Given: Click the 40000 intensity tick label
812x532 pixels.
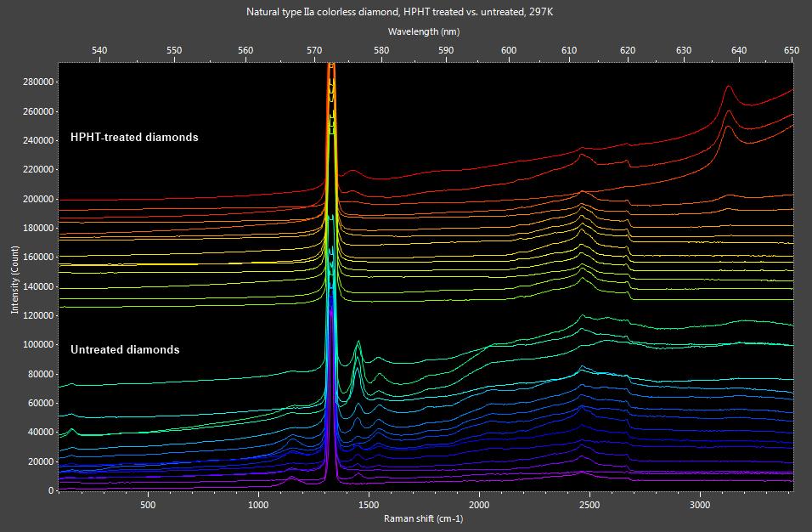Looking at the screenshot, I should pyautogui.click(x=41, y=432).
